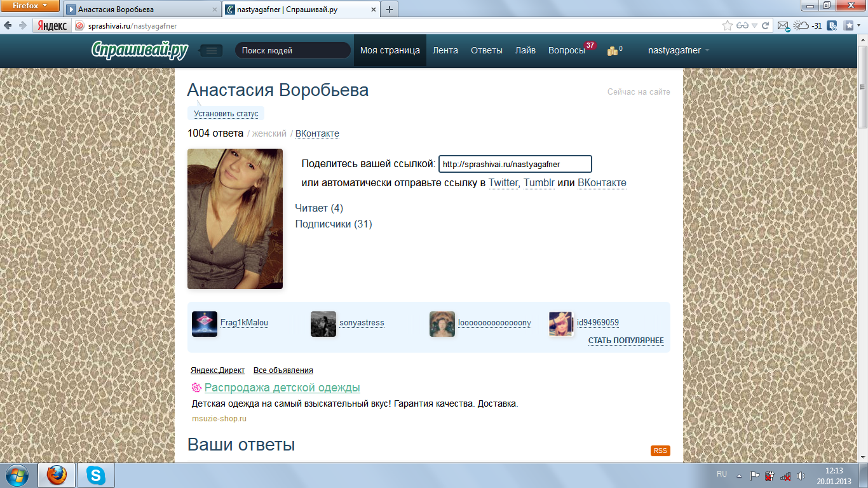Screen dimensions: 868x488
Task: Click the Спрашивай.ру logo
Action: click(140, 50)
